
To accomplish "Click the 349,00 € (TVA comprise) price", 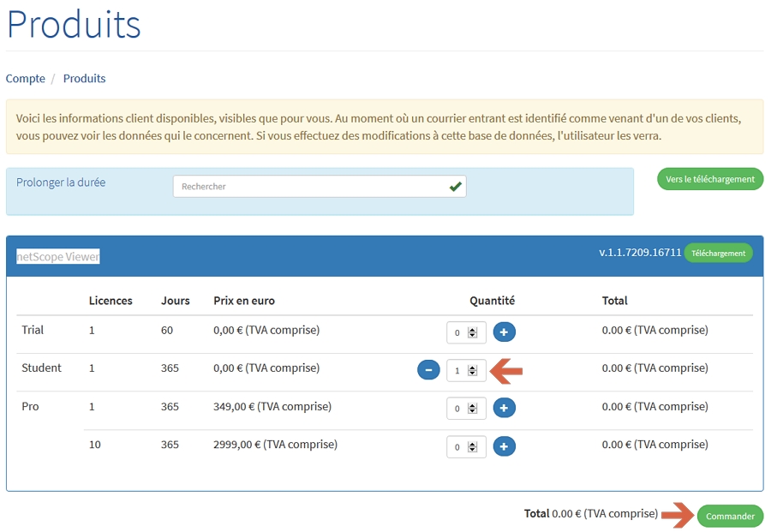I will coord(272,407).
